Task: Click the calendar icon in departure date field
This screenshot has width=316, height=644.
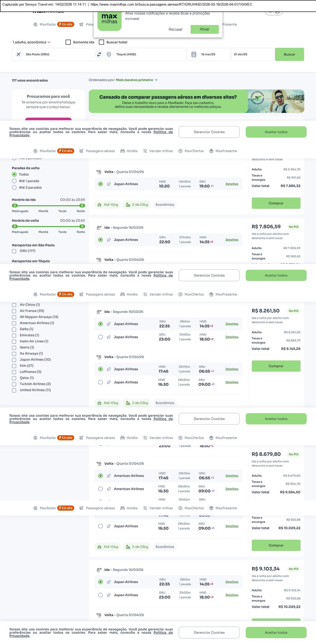Action: pyautogui.click(x=193, y=54)
